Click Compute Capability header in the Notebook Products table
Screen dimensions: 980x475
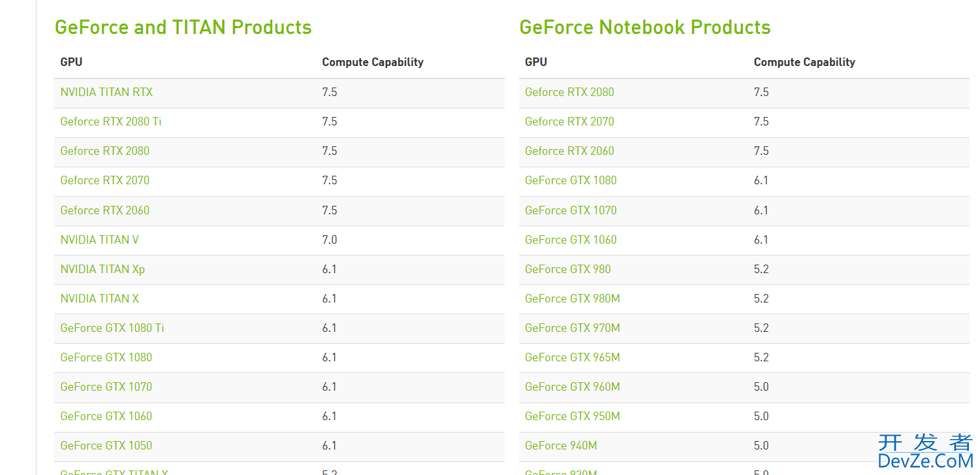tap(804, 62)
